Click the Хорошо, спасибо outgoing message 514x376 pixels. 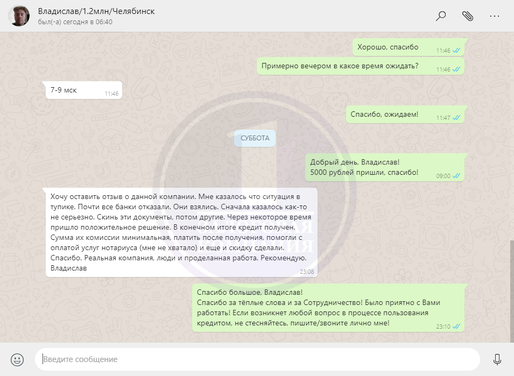[408, 47]
